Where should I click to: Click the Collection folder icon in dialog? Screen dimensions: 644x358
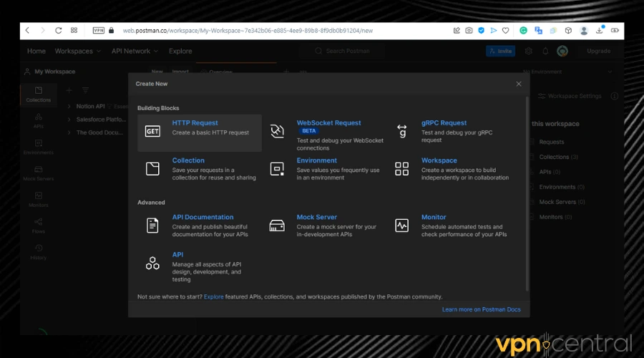point(152,168)
